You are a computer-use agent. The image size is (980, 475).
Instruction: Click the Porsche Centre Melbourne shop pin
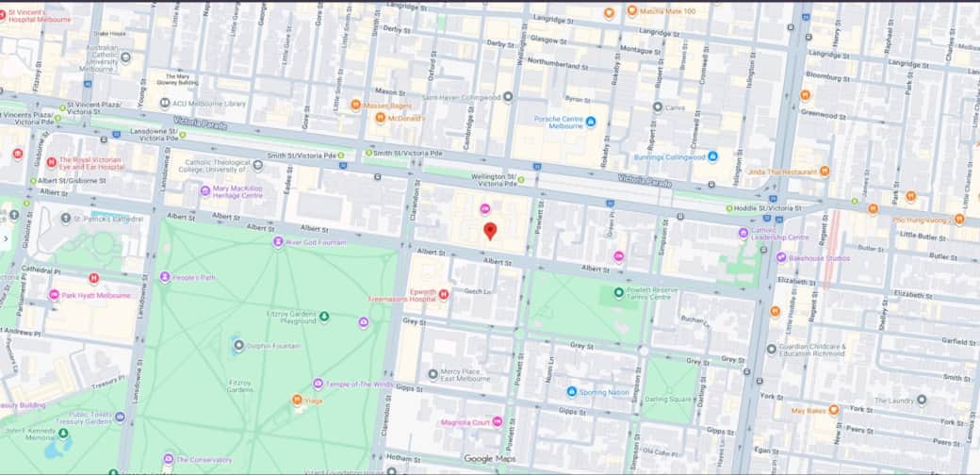coord(591,122)
